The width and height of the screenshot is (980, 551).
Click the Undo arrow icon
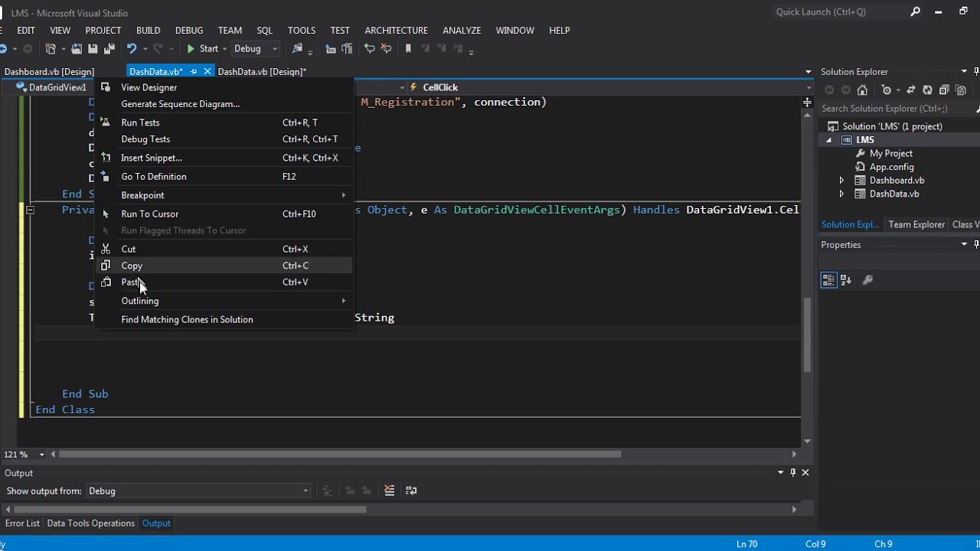coord(132,49)
